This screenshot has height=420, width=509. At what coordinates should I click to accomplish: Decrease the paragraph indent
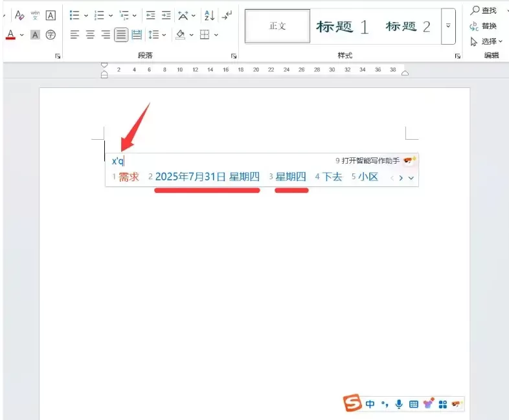[150, 15]
